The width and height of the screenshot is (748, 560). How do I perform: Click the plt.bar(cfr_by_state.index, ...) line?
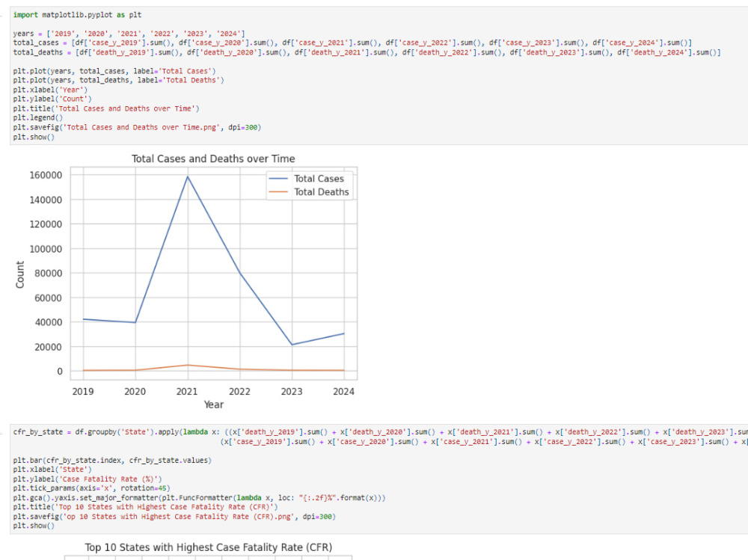click(x=112, y=461)
